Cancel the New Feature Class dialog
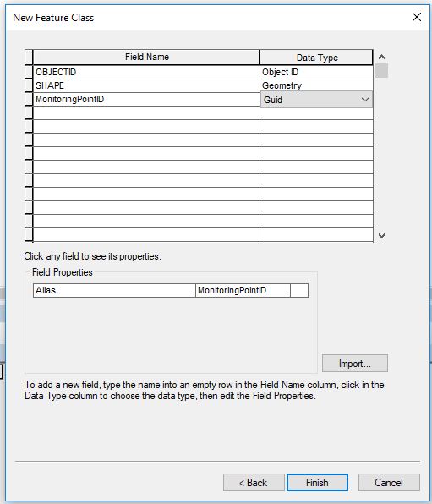The width and height of the screenshot is (432, 504). point(389,483)
